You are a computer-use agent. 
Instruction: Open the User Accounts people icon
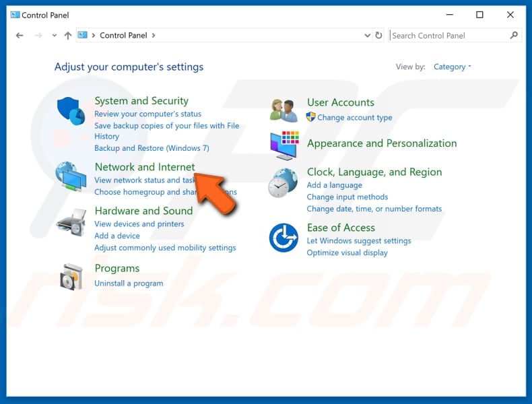284,110
